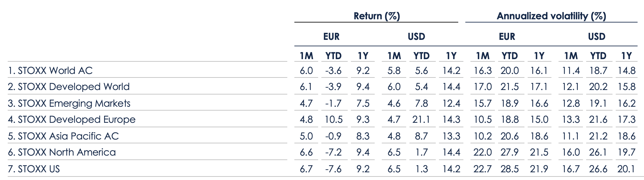Select Asia Pacific AC's -0.9 EUR YTD return

[333, 136]
